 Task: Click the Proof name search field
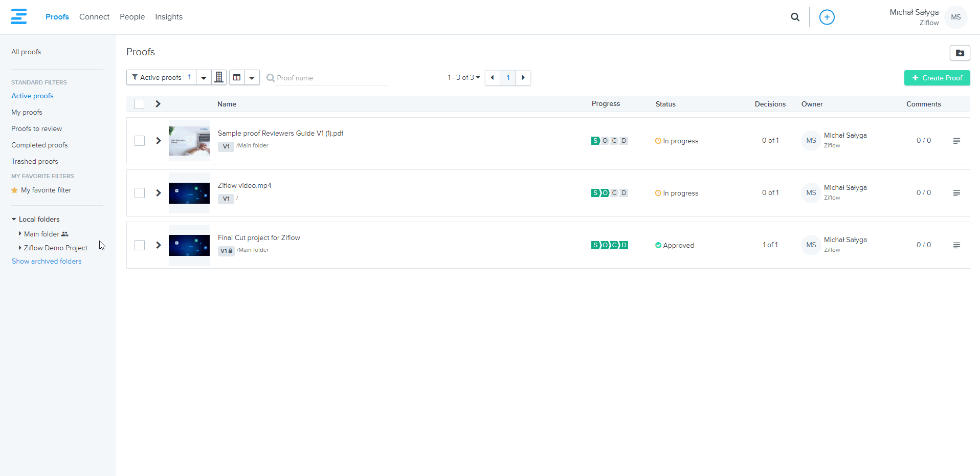[330, 78]
